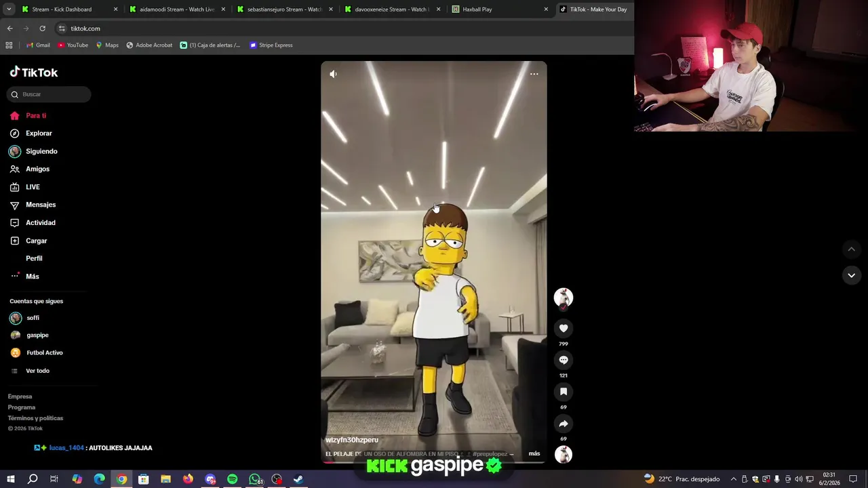
Task: Open the wizyfn30hzperu username link
Action: 352,440
